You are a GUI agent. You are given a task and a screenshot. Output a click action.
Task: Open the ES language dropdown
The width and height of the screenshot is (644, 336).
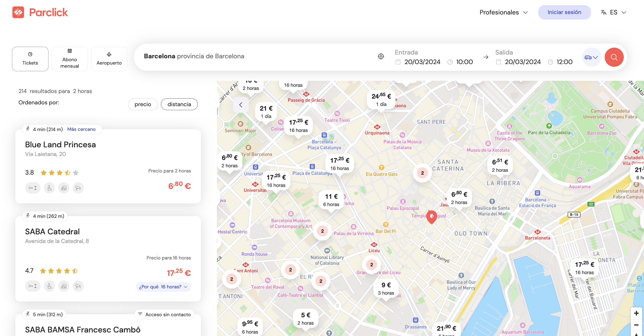(613, 12)
